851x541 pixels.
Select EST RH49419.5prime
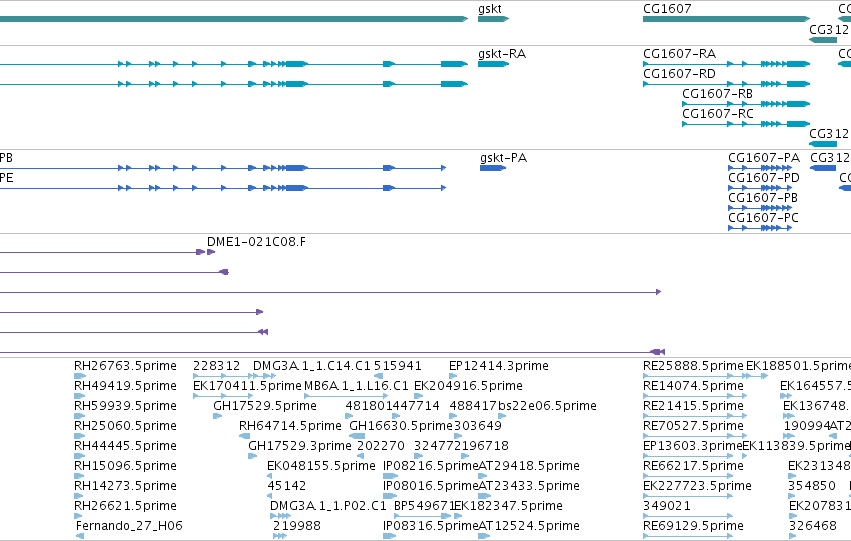pyautogui.click(x=125, y=386)
